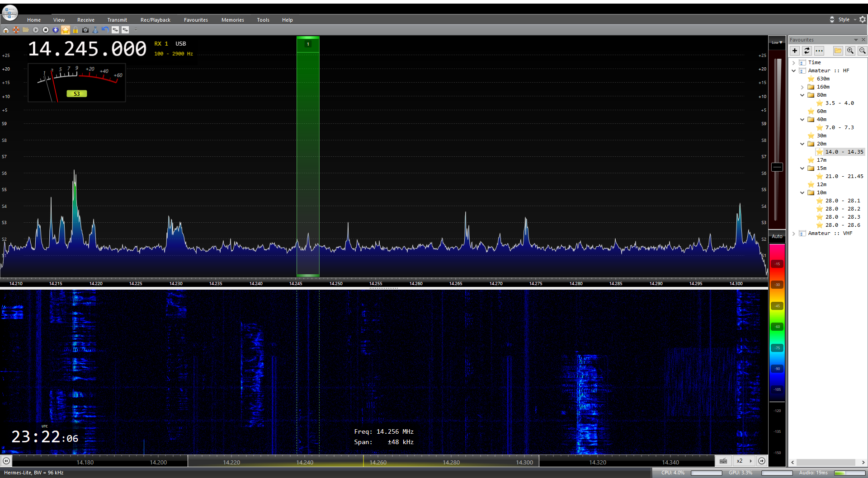Toggle the Auto waterfall level button
The width and height of the screenshot is (868, 478).
pos(777,236)
